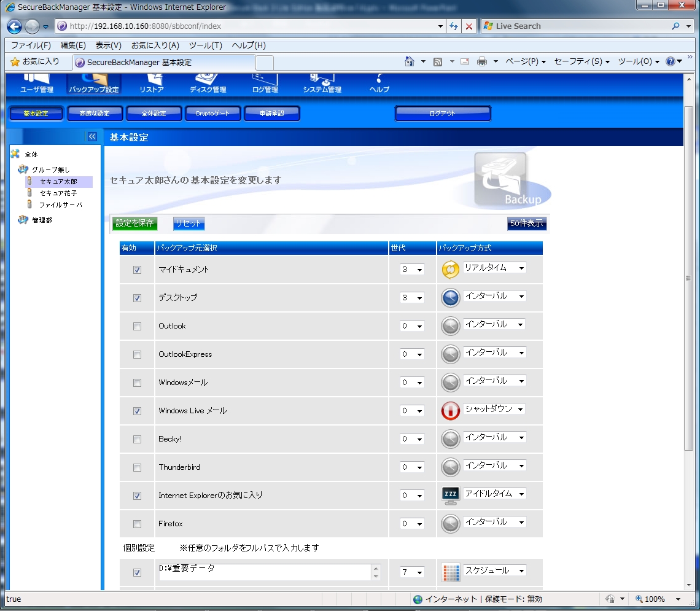Open the バックアップ設定 navigation icon
Screen dimensions: 700x611
94,84
